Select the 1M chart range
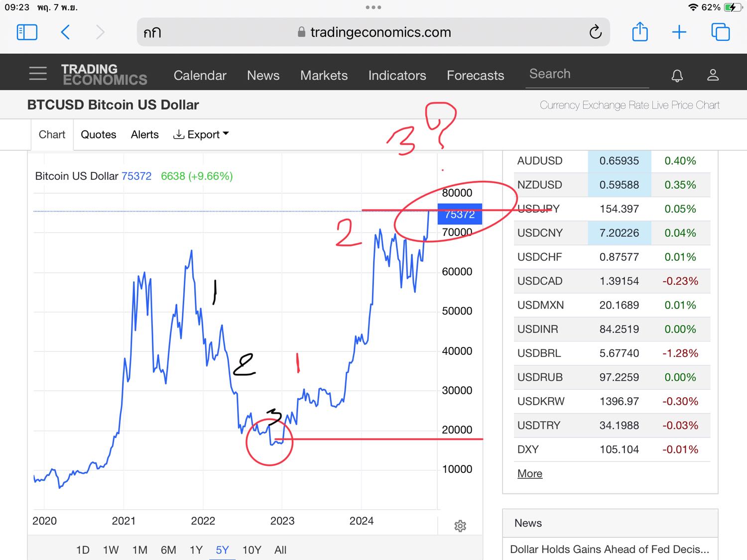 click(x=139, y=550)
